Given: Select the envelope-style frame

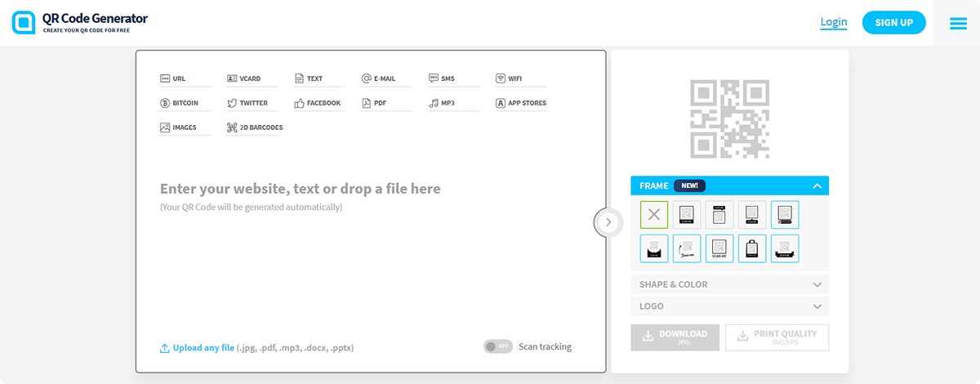Looking at the screenshot, I should [654, 248].
